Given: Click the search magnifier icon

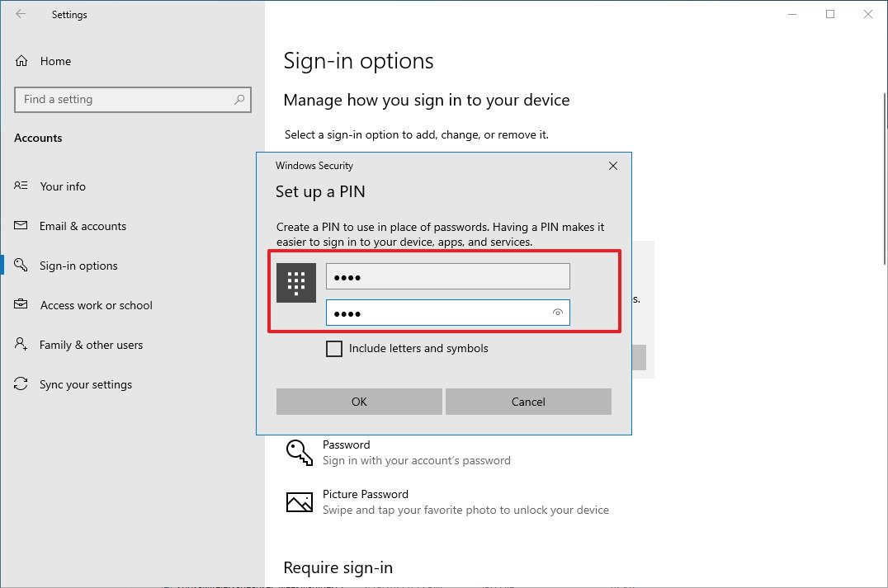Looking at the screenshot, I should pyautogui.click(x=239, y=100).
